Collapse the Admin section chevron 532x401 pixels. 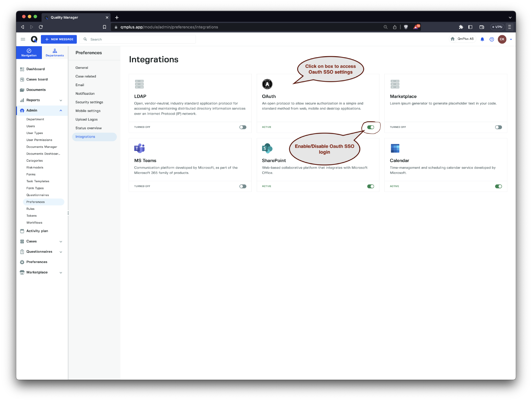coord(61,110)
